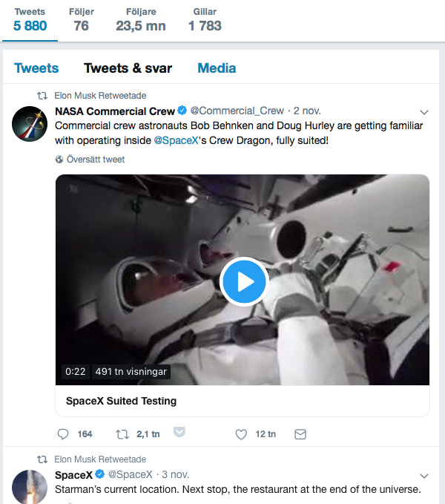445x504 pixels.
Task: Click the Översätt tweet translation link
Action: click(x=95, y=160)
